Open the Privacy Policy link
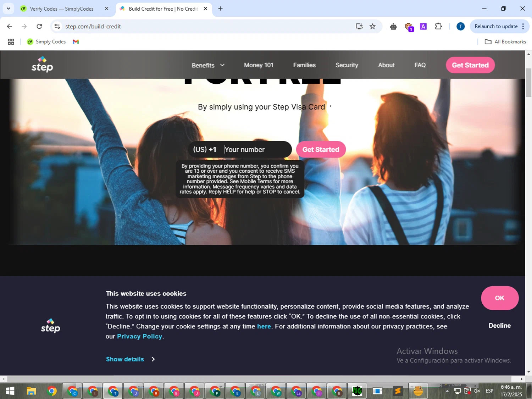The image size is (532, 399). tap(139, 336)
